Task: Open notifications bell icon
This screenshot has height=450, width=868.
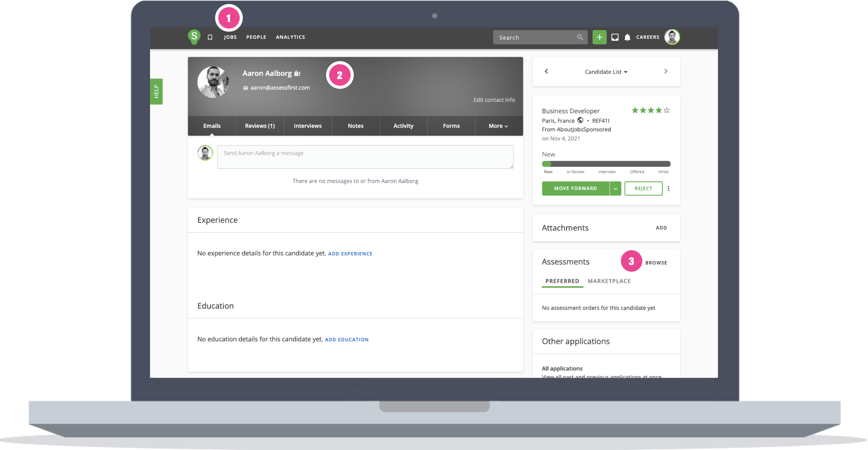Action: pos(627,37)
